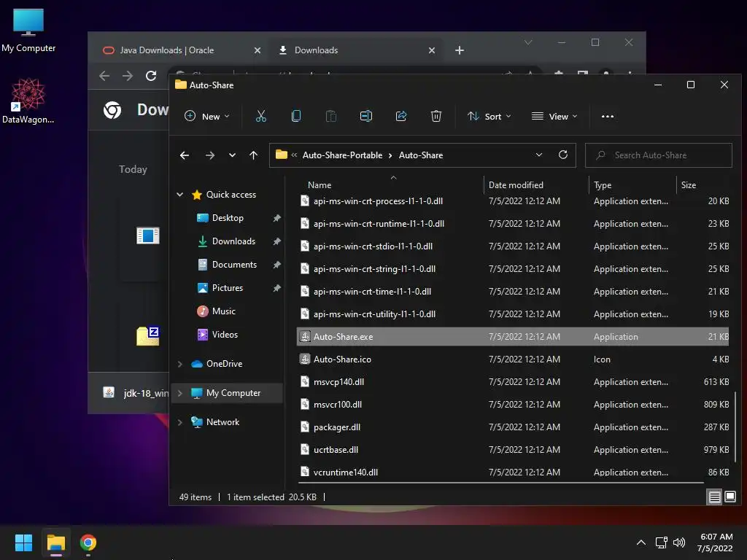Expand the address bar history dropdown
The image size is (747, 560).
(x=539, y=155)
